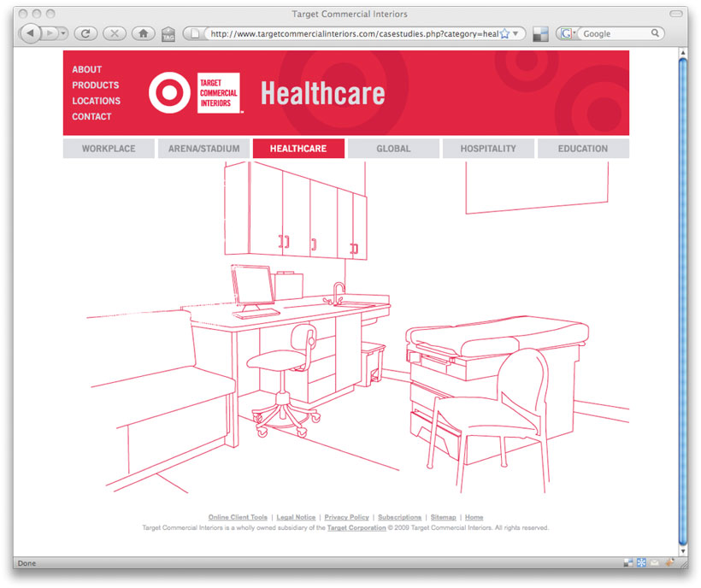
Task: Click the mail envelope status bar icon
Action: (655, 562)
